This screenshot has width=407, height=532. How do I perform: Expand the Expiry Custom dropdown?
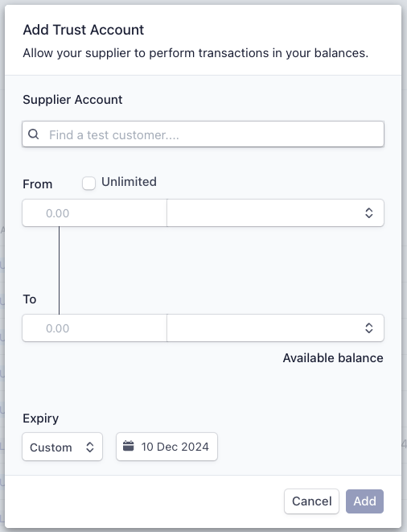63,447
